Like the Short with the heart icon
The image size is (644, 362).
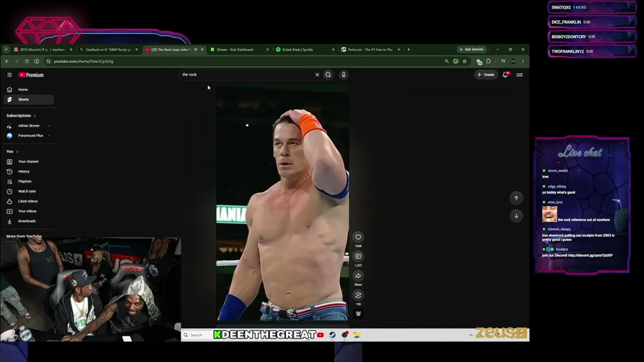pyautogui.click(x=358, y=237)
